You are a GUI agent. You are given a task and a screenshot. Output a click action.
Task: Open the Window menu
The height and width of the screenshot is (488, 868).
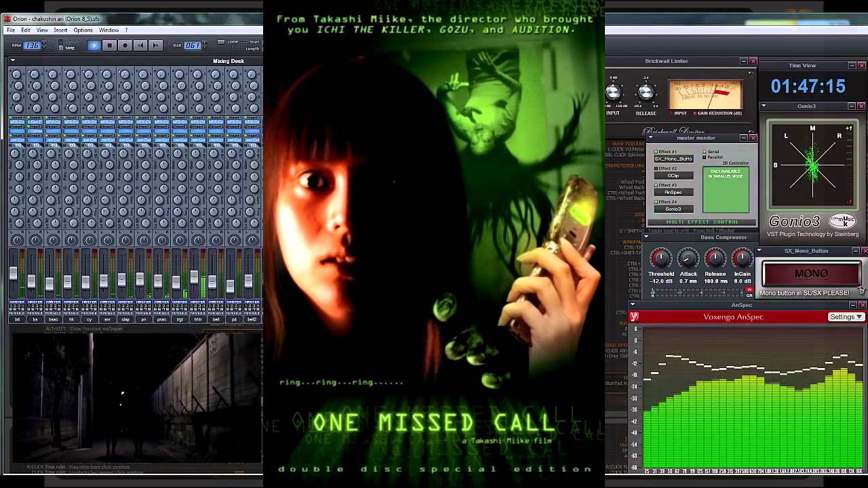click(108, 30)
